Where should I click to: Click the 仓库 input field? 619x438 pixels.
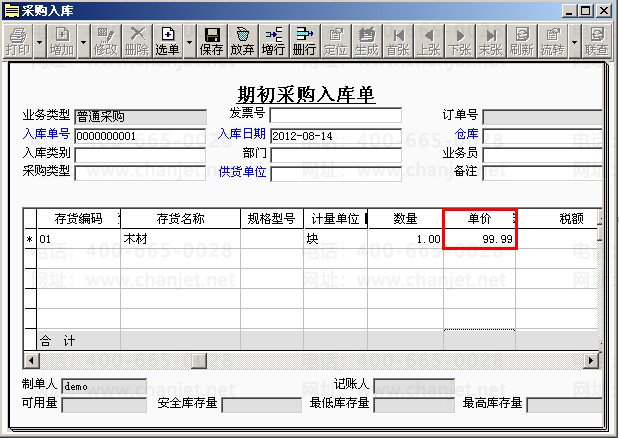(x=542, y=136)
